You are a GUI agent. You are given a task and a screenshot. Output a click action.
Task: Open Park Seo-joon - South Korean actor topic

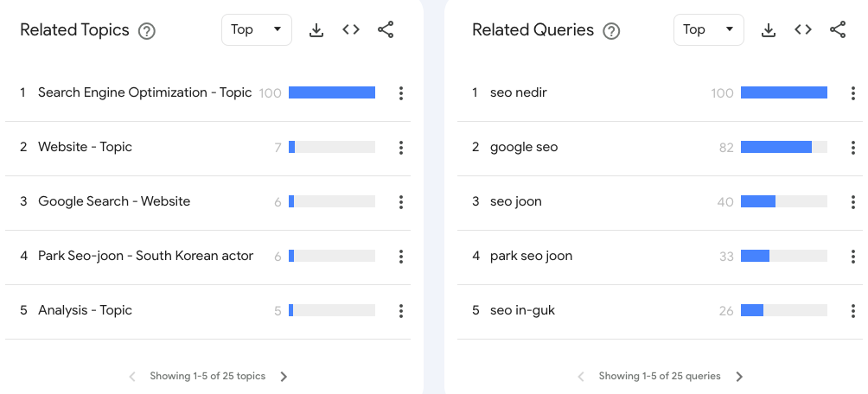(145, 257)
